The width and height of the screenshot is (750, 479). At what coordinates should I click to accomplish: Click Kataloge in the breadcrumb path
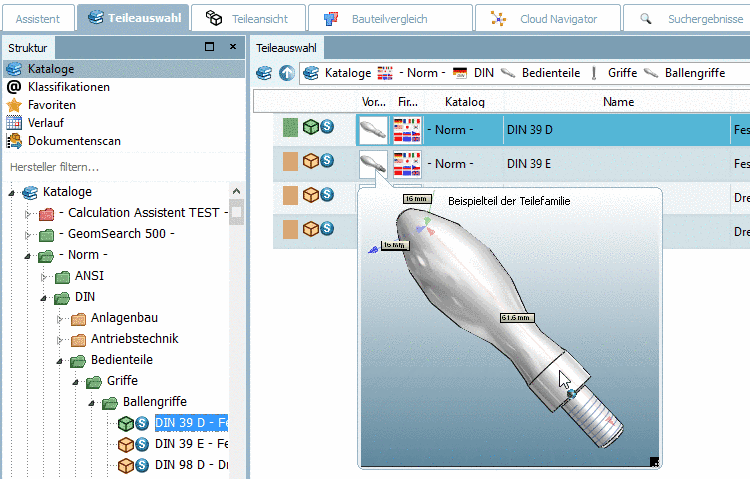[348, 73]
